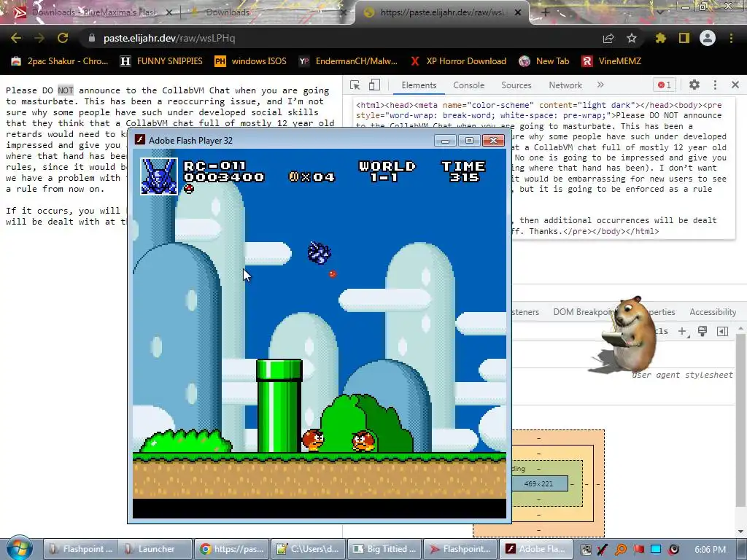Screen dimensions: 747x560
Task: Toggle the .cls element classes editor
Action: point(661,331)
